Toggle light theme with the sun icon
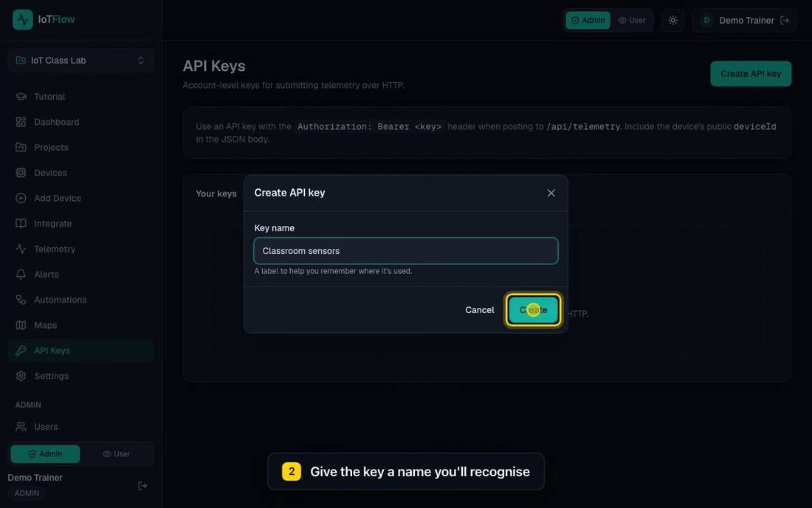 coord(672,20)
